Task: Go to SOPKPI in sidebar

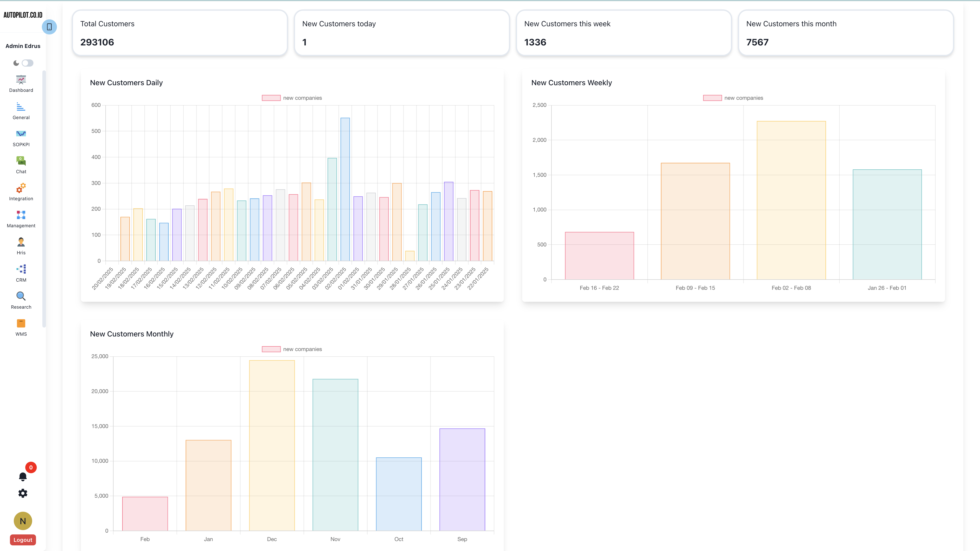Action: click(21, 134)
